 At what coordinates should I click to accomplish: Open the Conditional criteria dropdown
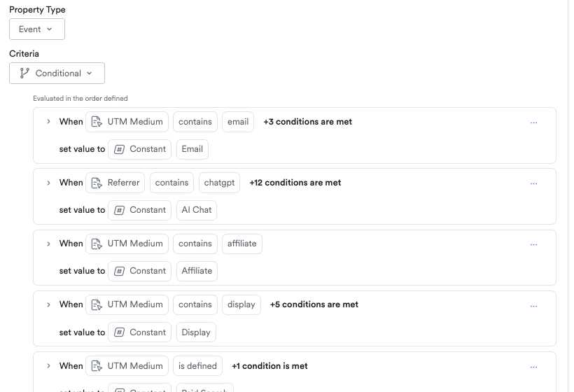tap(57, 73)
